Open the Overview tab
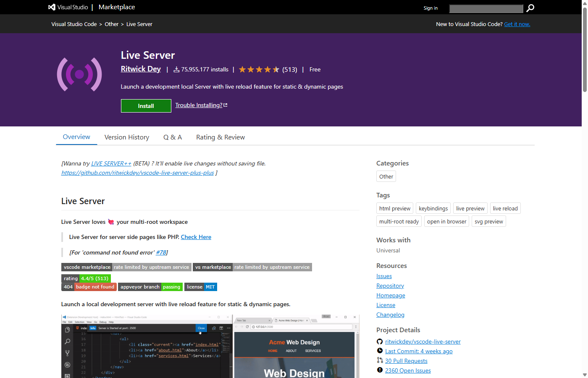 point(76,137)
